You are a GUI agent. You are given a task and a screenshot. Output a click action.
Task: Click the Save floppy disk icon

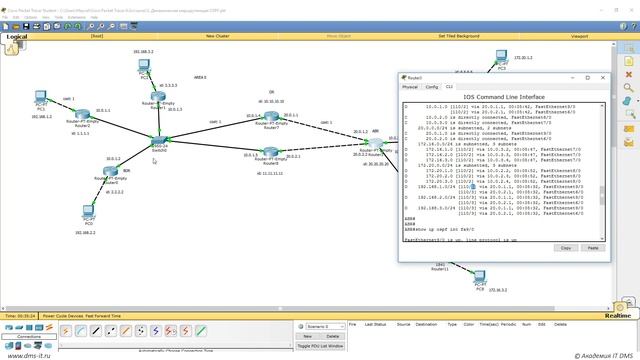pos(26,27)
